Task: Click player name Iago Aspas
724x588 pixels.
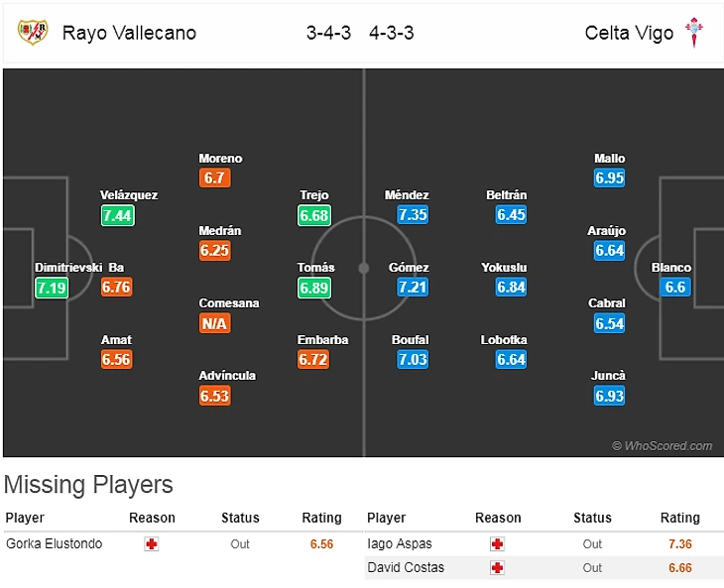Action: coord(399,543)
